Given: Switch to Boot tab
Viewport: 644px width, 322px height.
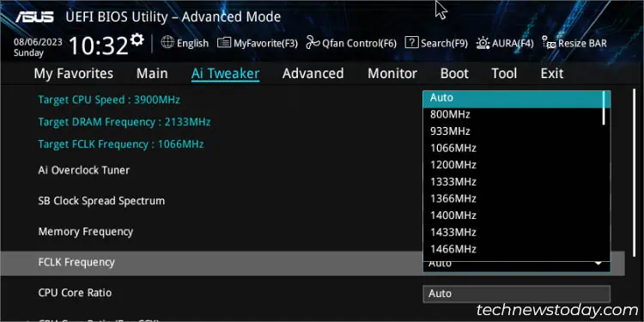Looking at the screenshot, I should coord(454,74).
